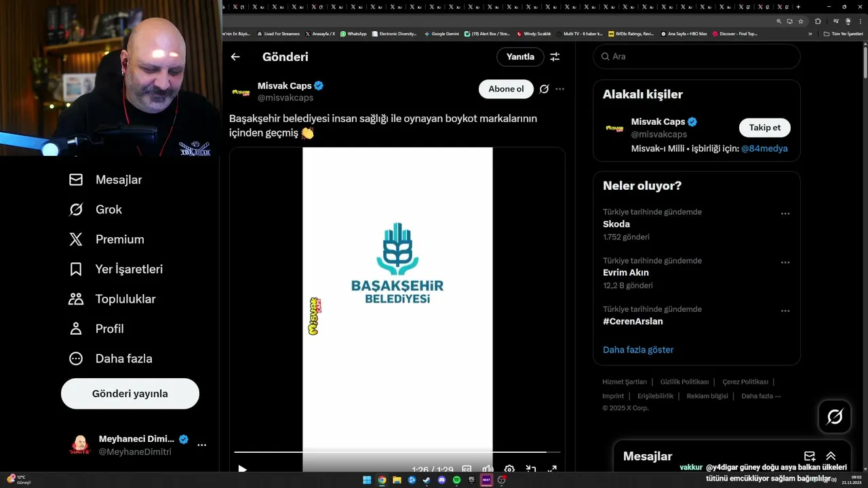Open the Reklam bilgisi footer link
Image resolution: width=868 pixels, height=488 pixels.
[x=707, y=396]
